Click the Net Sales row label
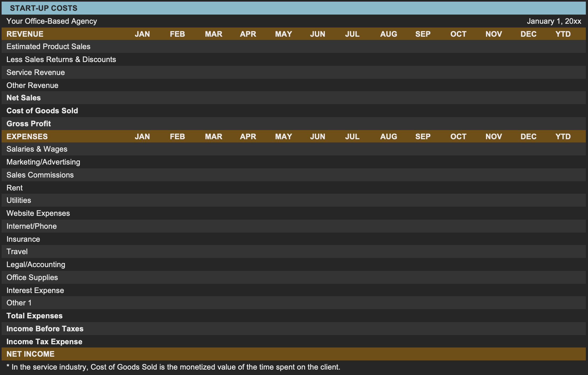Image resolution: width=588 pixels, height=375 pixels. tap(23, 98)
